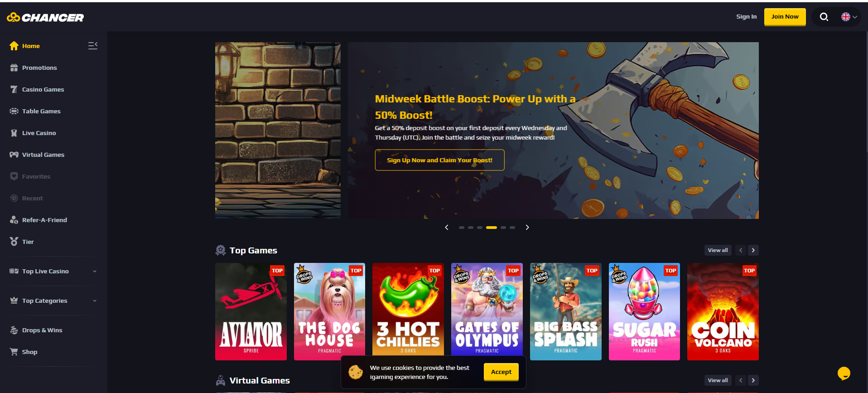Click View all for Top Games
The image size is (868, 393).
(718, 250)
